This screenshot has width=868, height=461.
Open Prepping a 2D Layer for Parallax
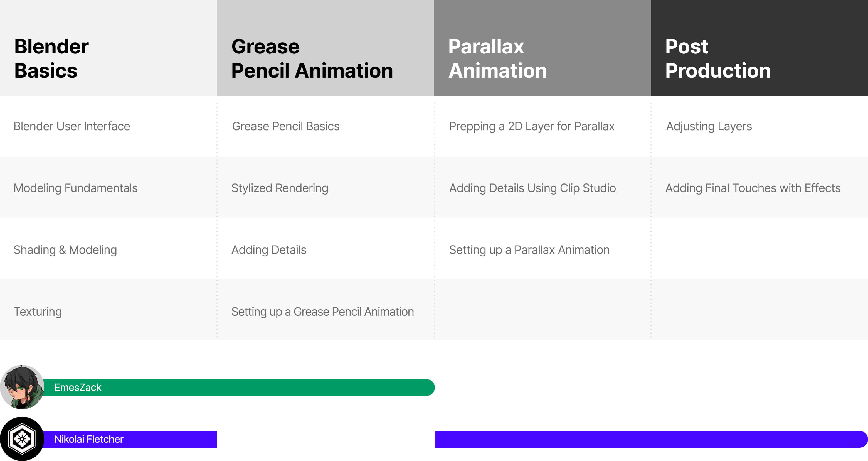click(532, 126)
